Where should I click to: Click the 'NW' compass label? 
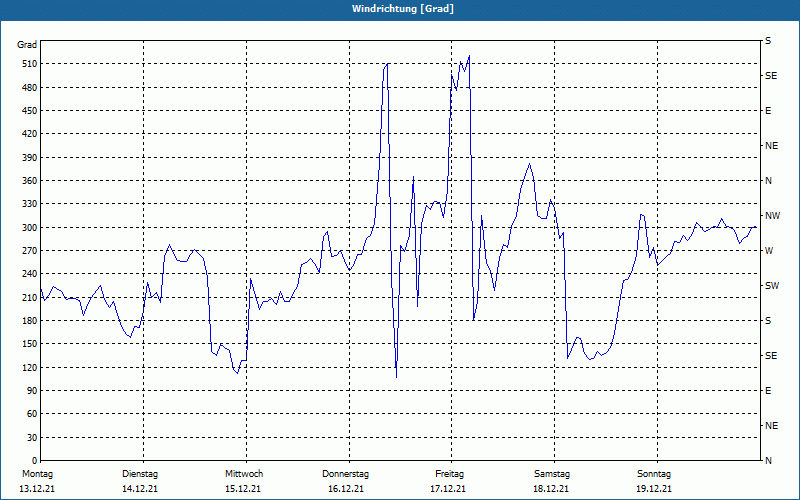point(772,216)
